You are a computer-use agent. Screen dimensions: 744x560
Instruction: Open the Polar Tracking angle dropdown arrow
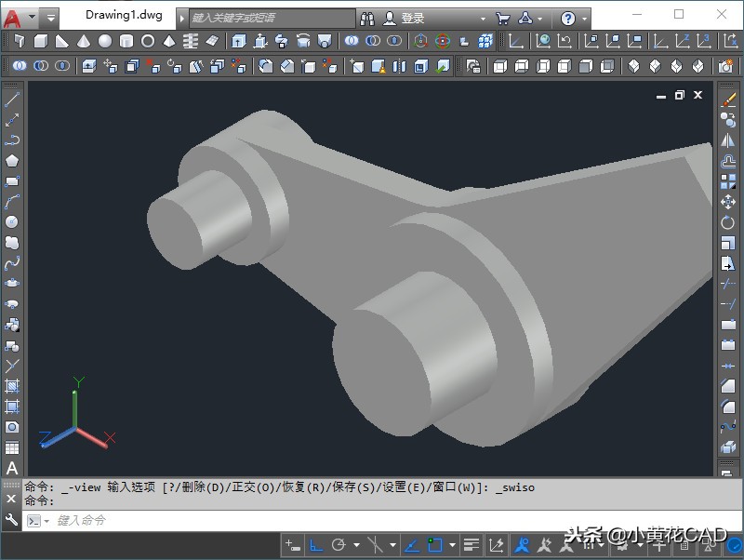[356, 545]
